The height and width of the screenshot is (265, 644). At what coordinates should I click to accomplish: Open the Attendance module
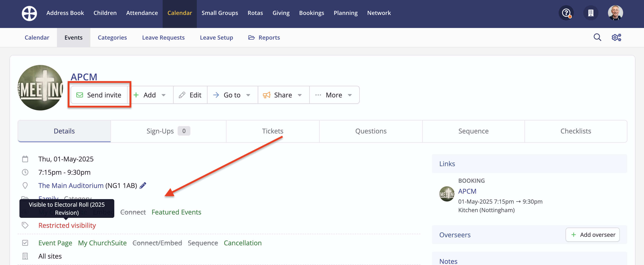tap(142, 13)
